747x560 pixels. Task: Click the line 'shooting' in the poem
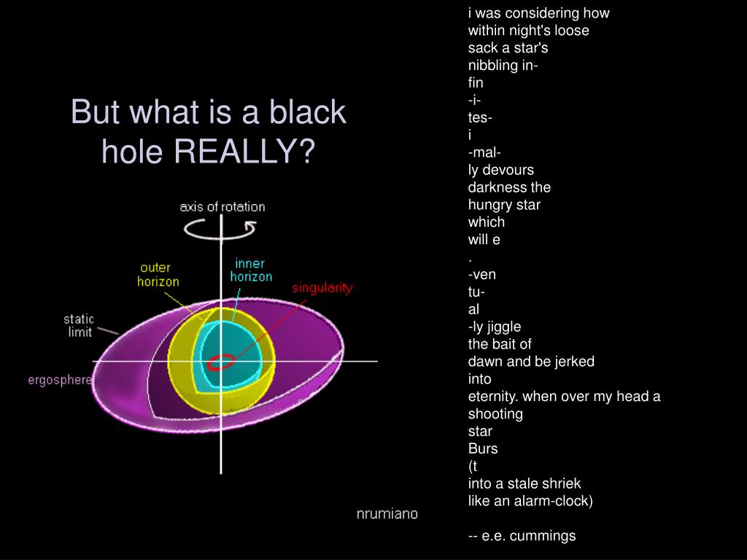coord(495,414)
